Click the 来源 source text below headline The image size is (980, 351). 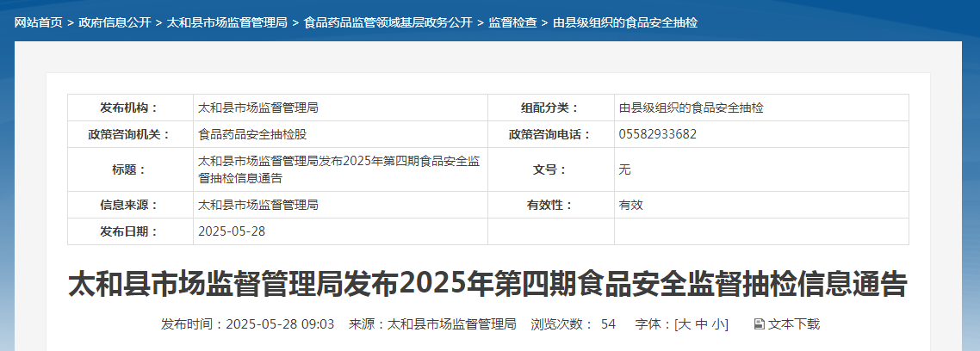432,324
